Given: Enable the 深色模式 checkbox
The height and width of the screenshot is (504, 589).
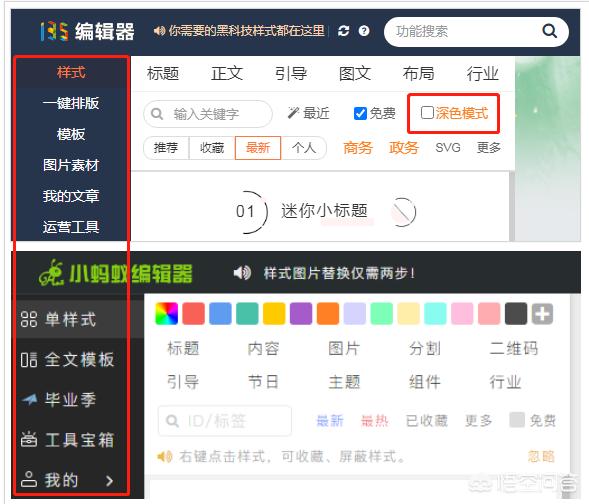Looking at the screenshot, I should click(x=427, y=112).
